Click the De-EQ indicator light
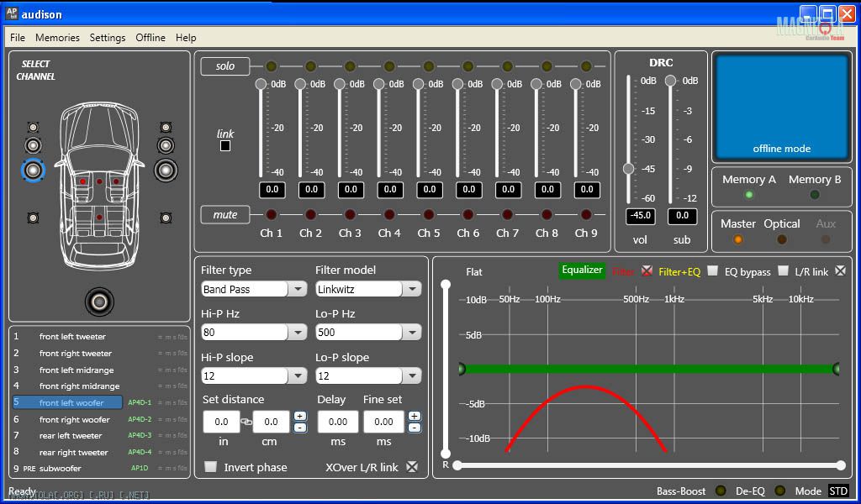Screen dimensions: 861x504 (779, 491)
